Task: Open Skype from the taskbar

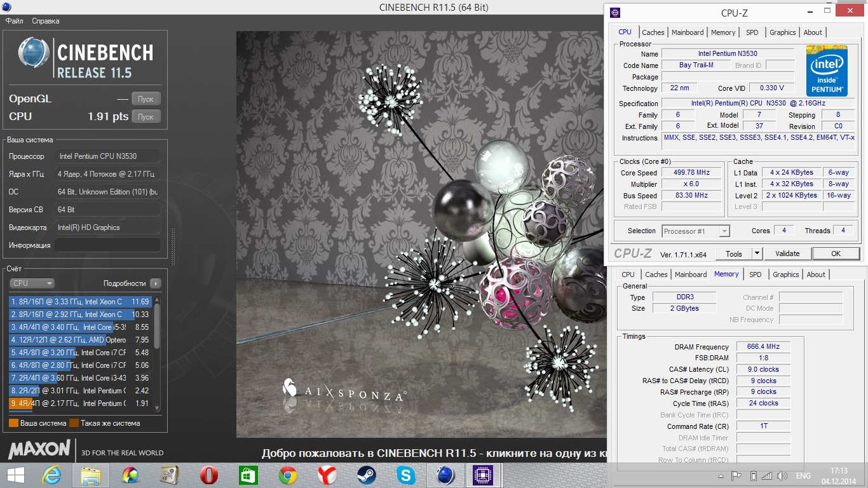Action: [x=406, y=475]
